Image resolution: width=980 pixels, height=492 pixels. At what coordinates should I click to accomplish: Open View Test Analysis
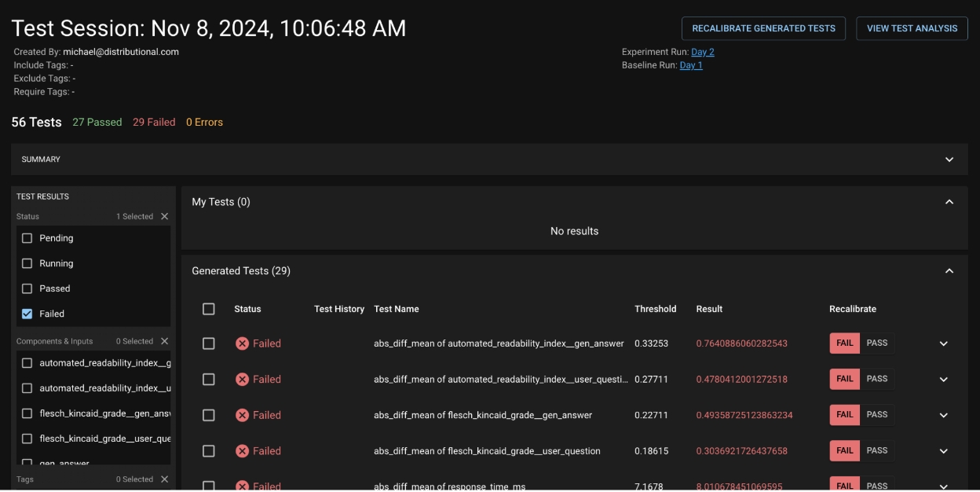(912, 28)
